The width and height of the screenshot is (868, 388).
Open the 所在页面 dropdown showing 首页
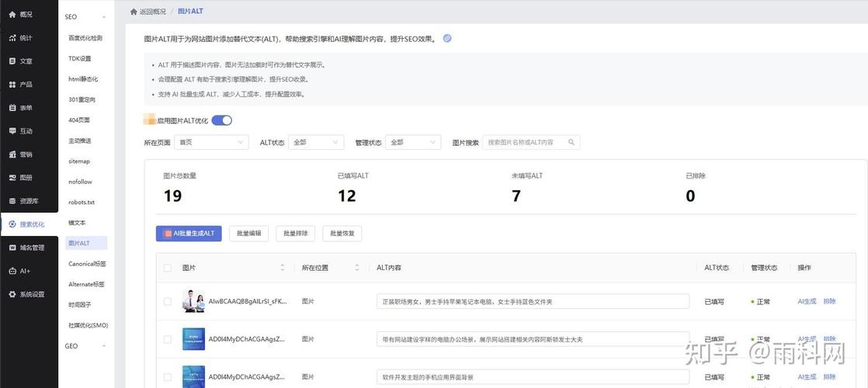(211, 142)
